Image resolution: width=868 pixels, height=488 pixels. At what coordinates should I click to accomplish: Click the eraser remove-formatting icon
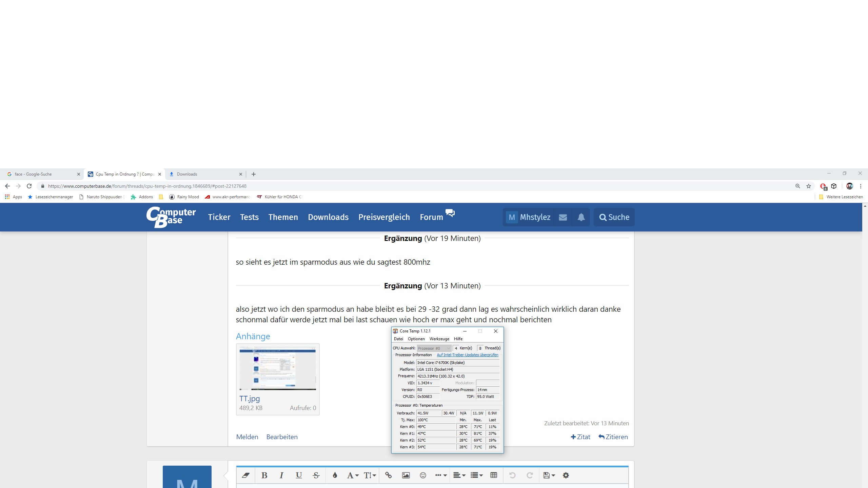pyautogui.click(x=246, y=475)
